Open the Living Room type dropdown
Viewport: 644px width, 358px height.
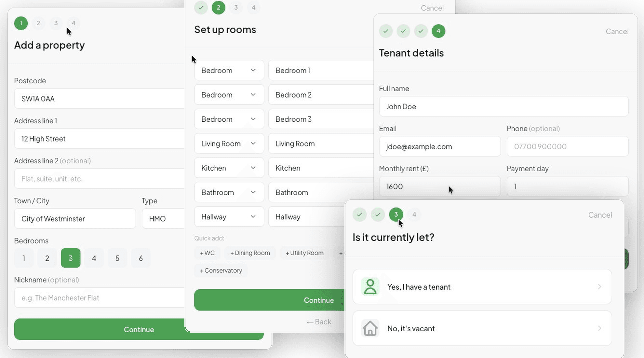[x=229, y=144]
